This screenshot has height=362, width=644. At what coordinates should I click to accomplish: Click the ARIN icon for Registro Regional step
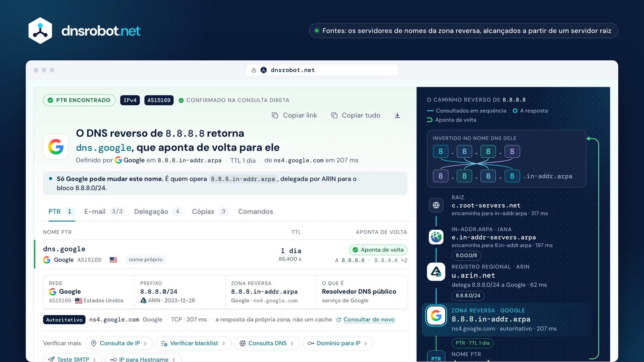[x=436, y=272]
